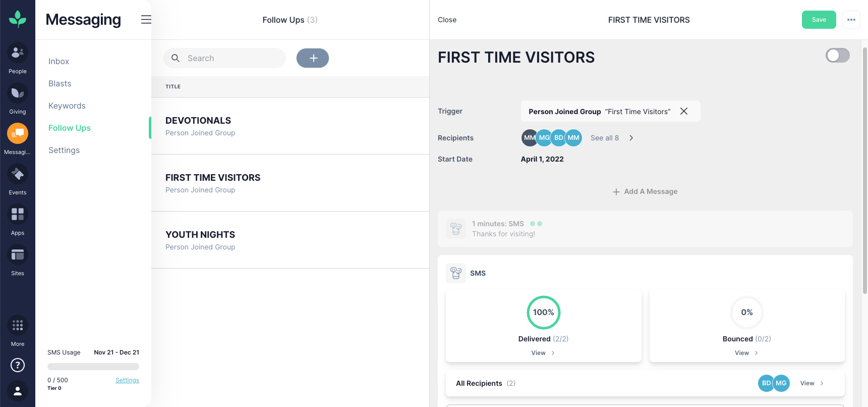868x407 pixels.
Task: Remove the Person Joined Group trigger
Action: tap(684, 111)
